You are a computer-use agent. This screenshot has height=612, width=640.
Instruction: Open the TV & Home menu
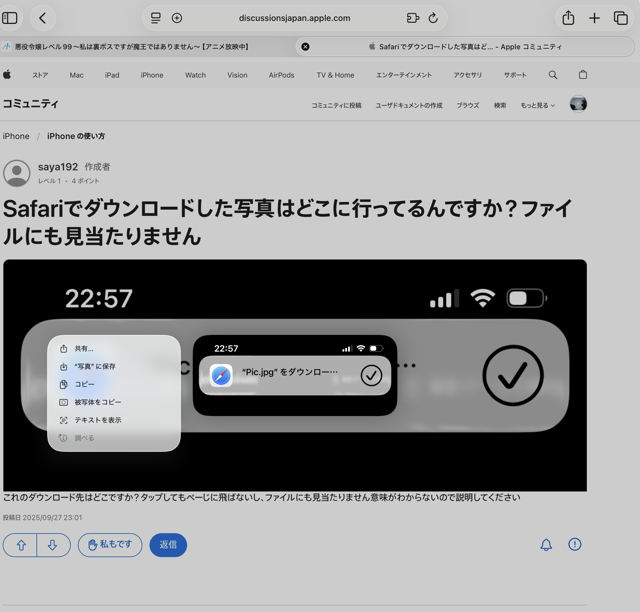335,75
